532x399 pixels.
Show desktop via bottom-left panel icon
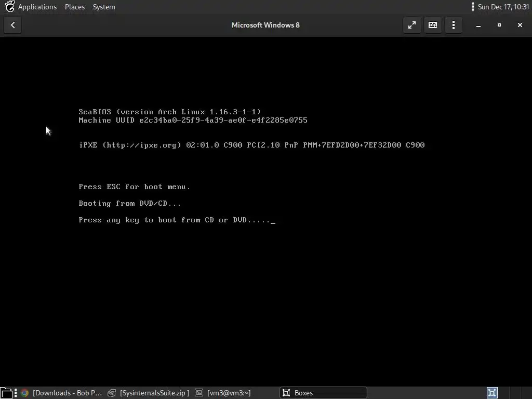tap(6, 393)
